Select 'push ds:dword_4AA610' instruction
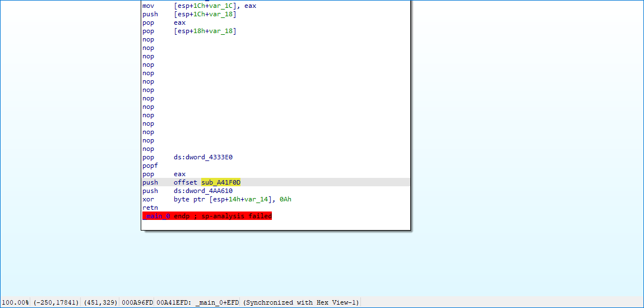 pyautogui.click(x=188, y=191)
